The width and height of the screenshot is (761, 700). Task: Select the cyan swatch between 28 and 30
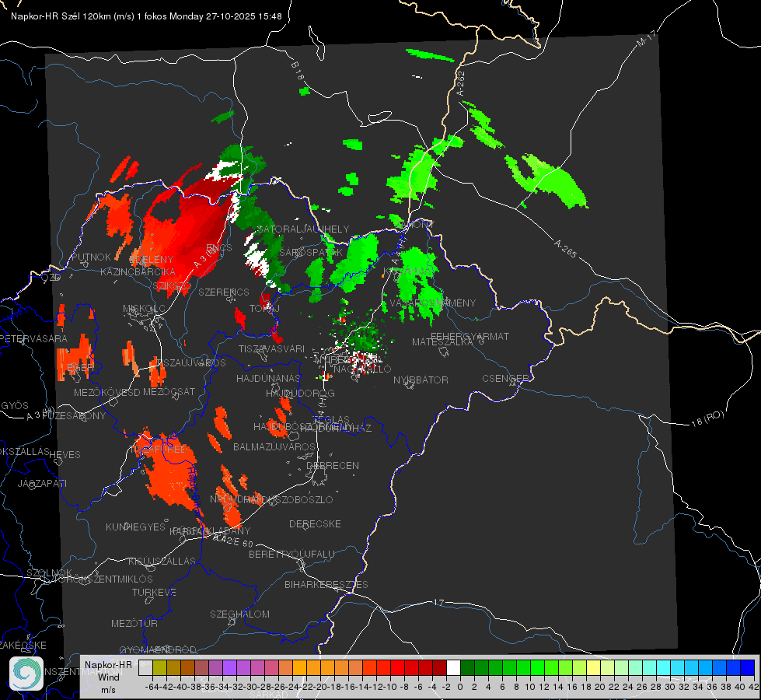pos(664,667)
